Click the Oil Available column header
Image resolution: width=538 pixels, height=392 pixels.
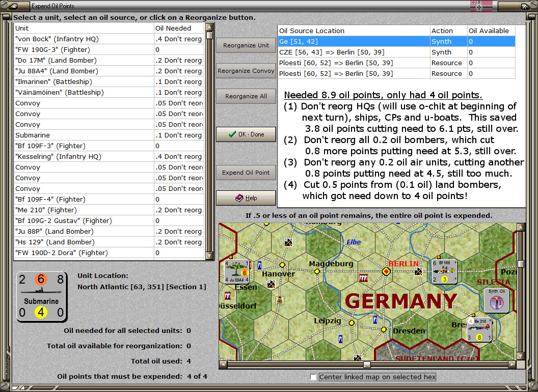click(x=491, y=31)
